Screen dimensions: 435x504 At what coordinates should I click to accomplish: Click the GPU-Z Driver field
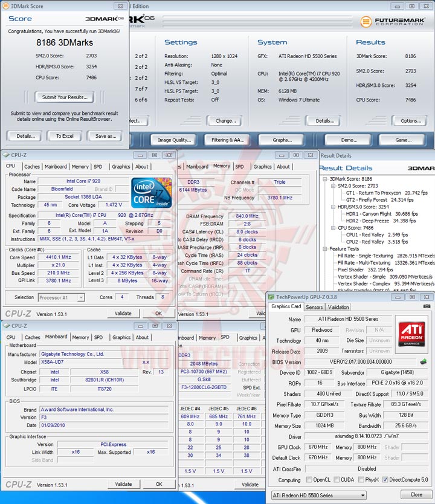[x=367, y=436]
